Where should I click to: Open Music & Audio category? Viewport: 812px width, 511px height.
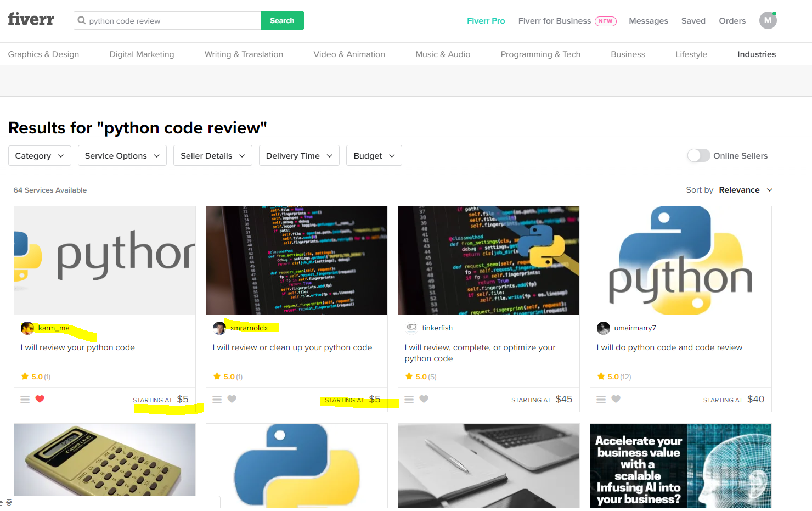tap(443, 54)
